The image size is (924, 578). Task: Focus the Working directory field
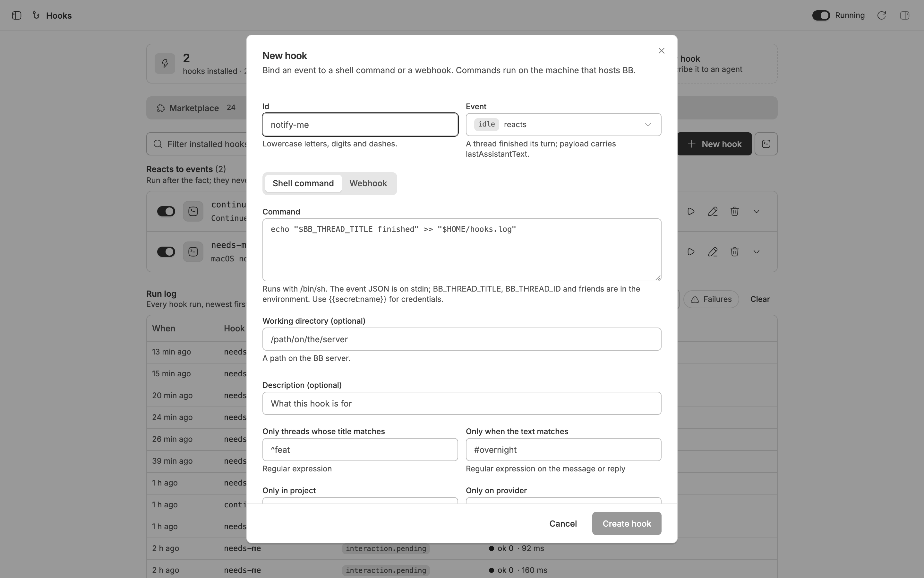point(462,339)
